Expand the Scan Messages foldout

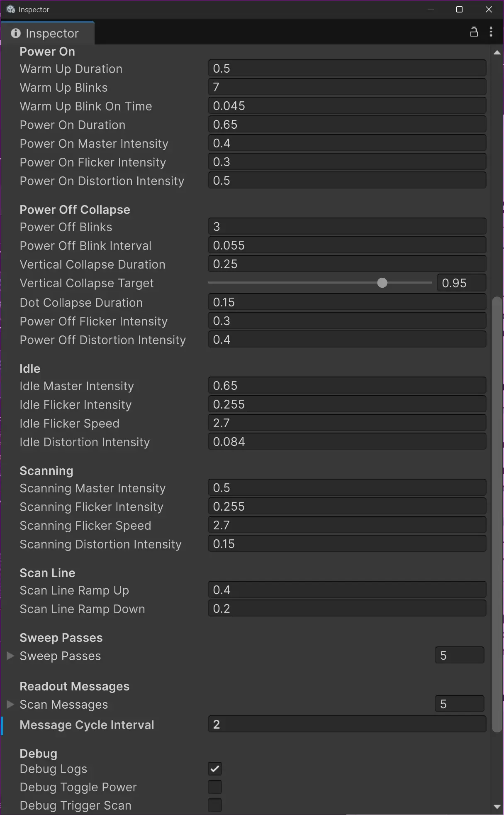[10, 704]
